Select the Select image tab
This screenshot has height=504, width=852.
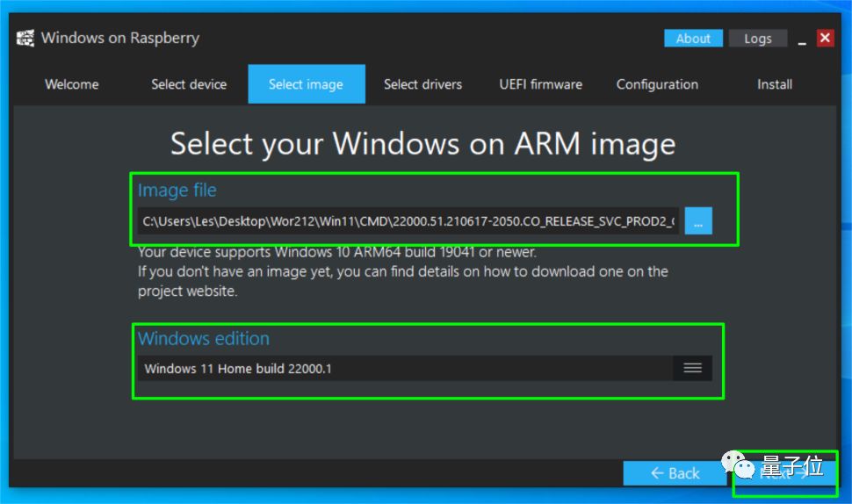(306, 84)
